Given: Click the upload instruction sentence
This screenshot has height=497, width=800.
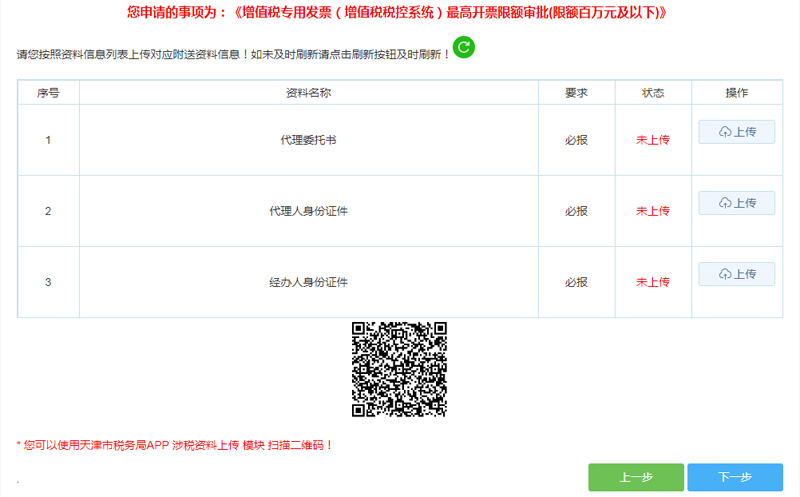Looking at the screenshot, I should tap(234, 54).
